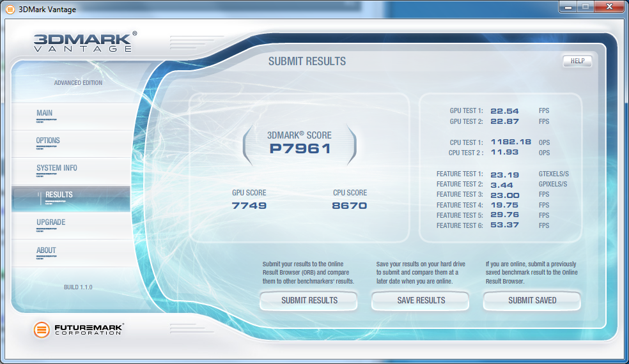Click GPU Test 2 value 22.87

click(x=504, y=121)
